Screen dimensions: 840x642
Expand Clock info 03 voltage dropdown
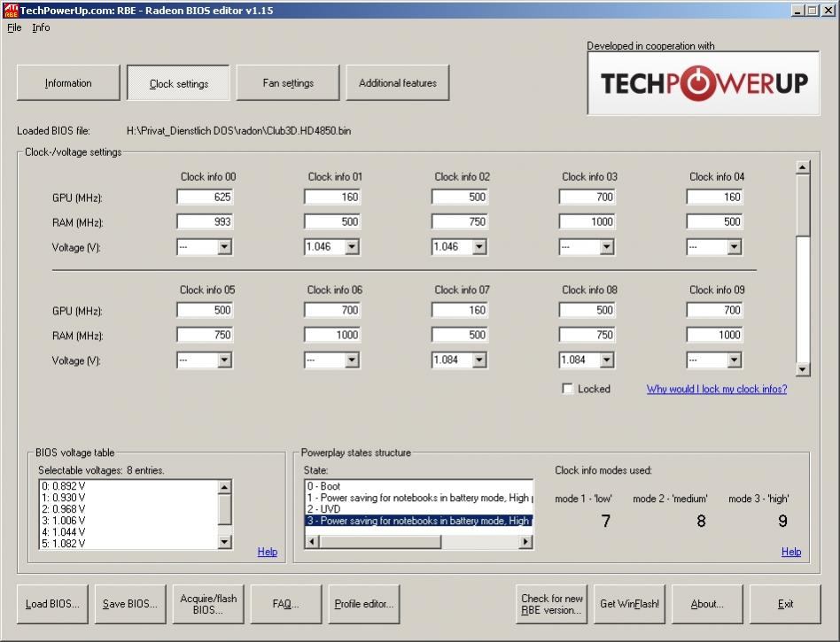[x=607, y=247]
